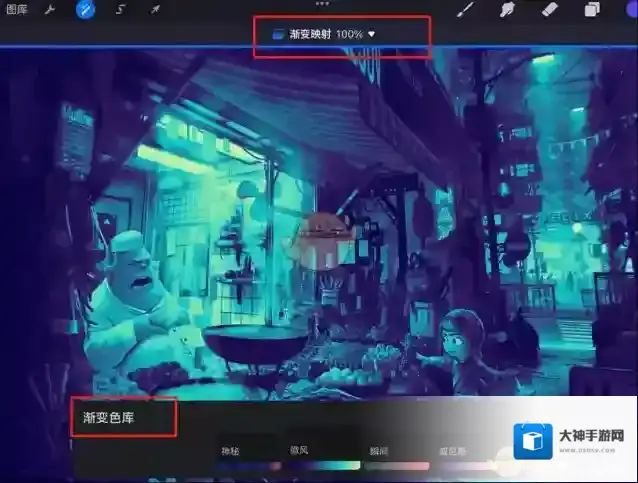638x483 pixels.
Task: Select the Smudge finger tool
Action: pyautogui.click(x=507, y=9)
